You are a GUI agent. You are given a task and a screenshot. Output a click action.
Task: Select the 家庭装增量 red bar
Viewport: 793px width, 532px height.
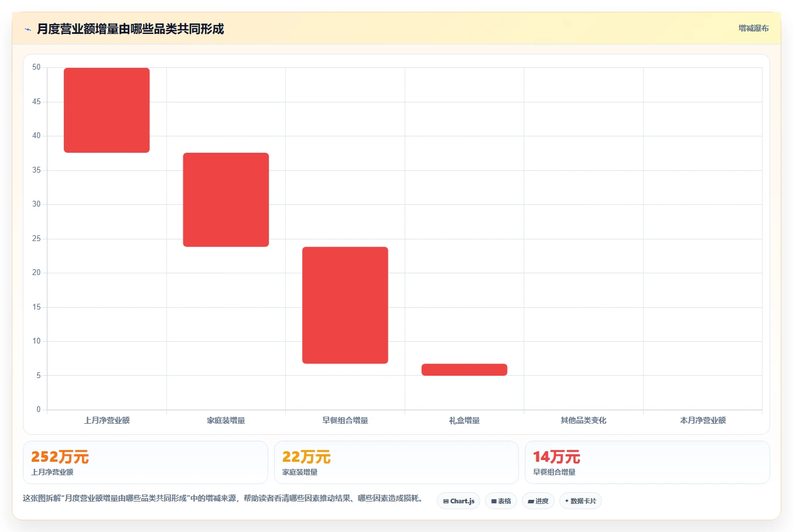pos(226,200)
